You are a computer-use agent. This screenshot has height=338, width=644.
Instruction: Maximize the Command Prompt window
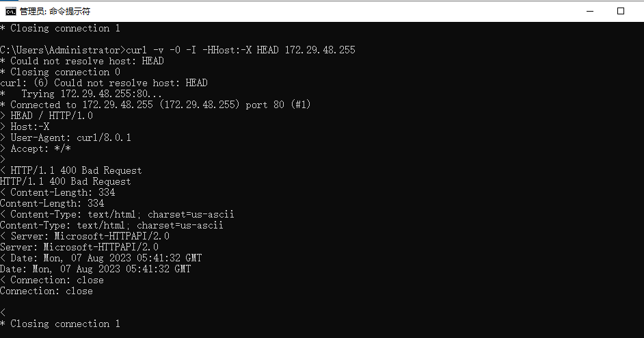pos(621,11)
